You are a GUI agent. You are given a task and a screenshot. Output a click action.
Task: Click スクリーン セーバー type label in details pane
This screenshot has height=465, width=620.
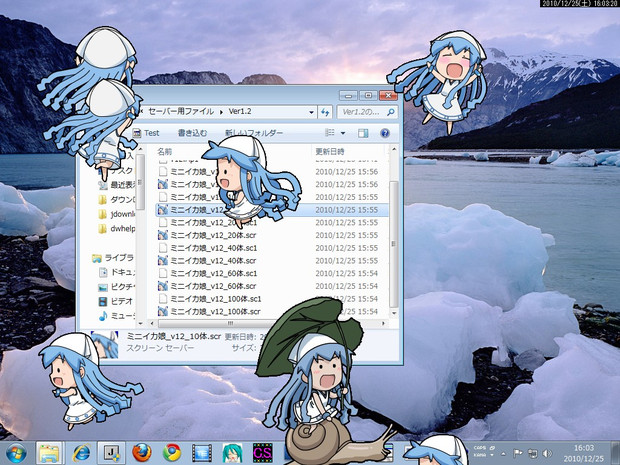[160, 348]
